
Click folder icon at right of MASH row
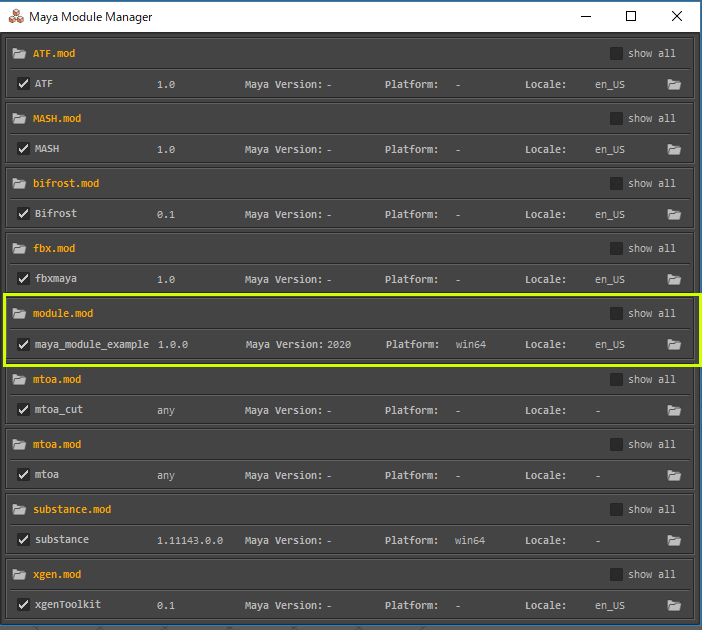click(674, 150)
